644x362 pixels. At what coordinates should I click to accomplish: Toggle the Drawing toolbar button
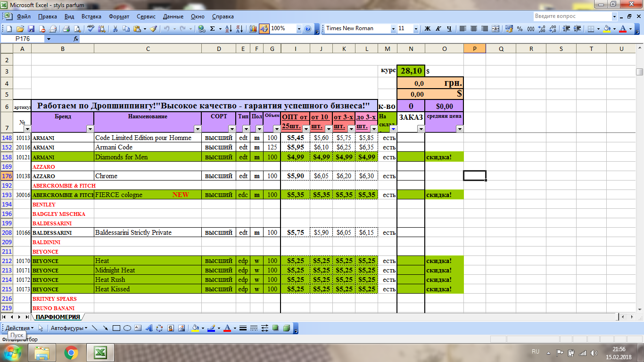264,29
